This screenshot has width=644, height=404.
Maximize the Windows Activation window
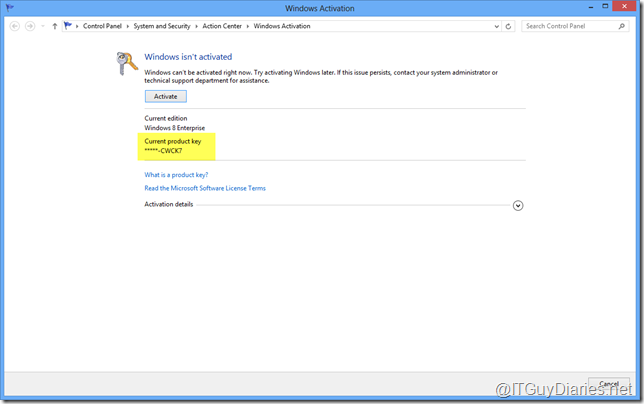click(x=605, y=6)
